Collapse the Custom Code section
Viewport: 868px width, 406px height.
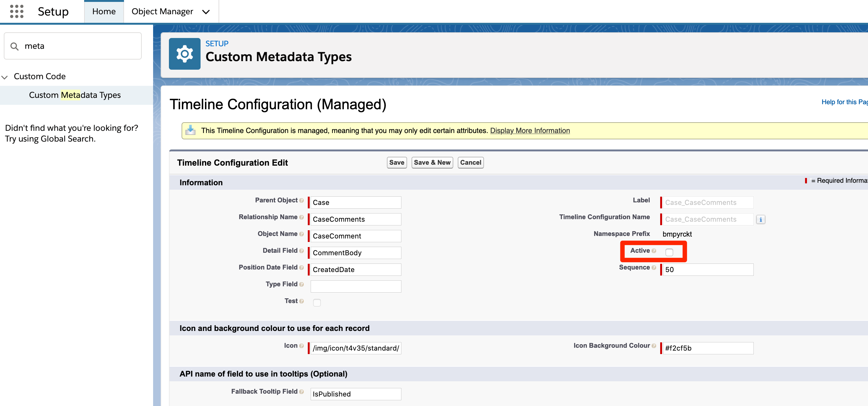pyautogui.click(x=5, y=77)
